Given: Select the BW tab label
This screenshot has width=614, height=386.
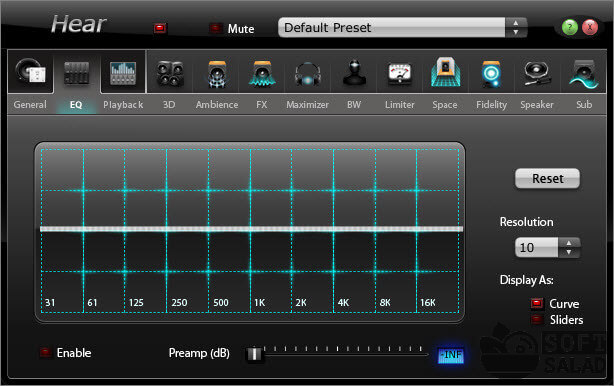Looking at the screenshot, I should (354, 105).
